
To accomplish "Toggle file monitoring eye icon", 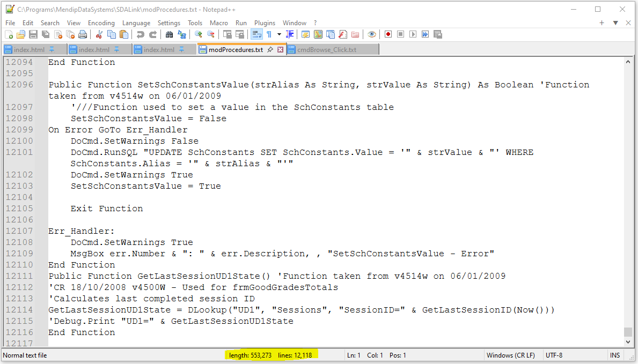I will tap(371, 34).
